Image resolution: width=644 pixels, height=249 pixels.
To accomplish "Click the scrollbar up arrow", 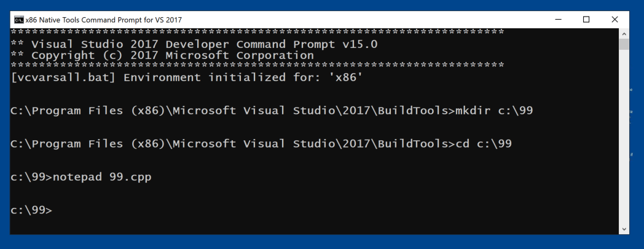I will pyautogui.click(x=624, y=33).
